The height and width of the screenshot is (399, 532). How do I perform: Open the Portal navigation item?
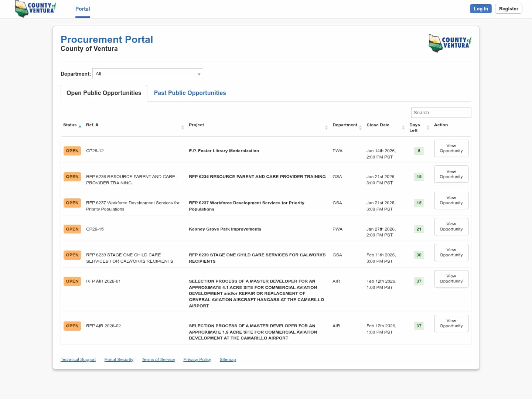click(x=82, y=9)
